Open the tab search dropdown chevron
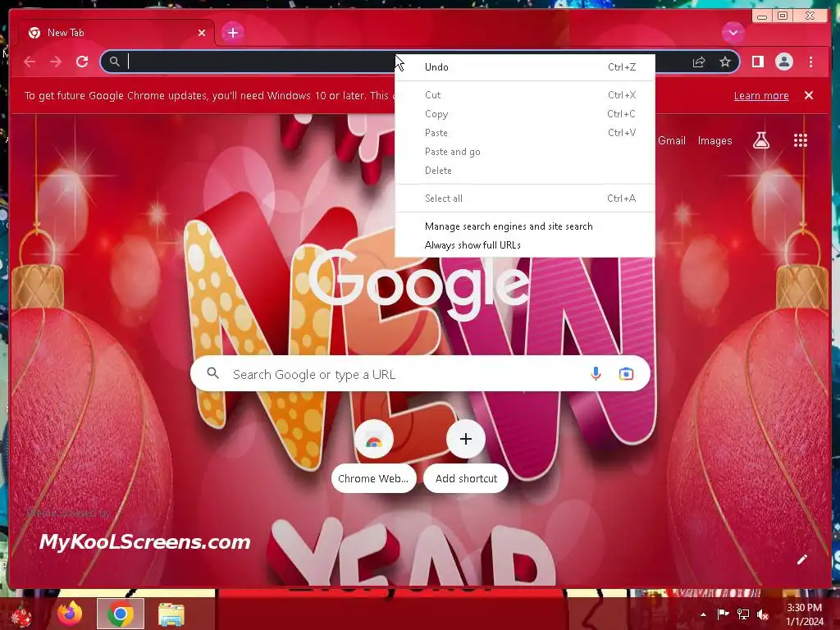 [x=733, y=33]
